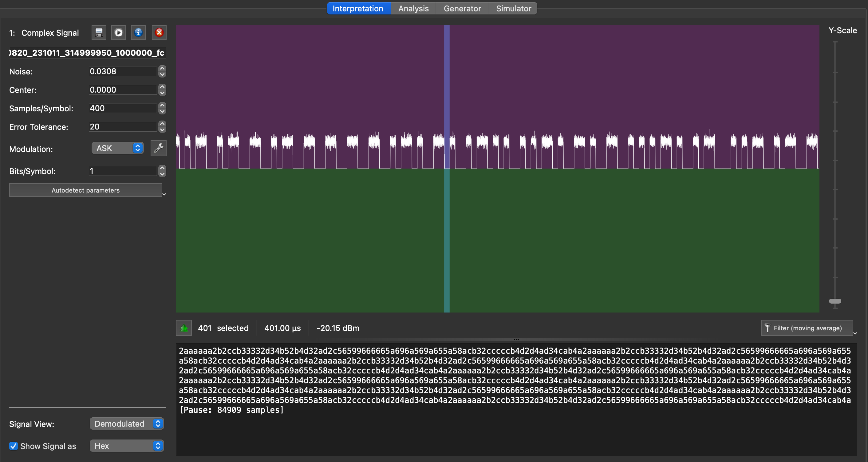
Task: Click the signal file name field
Action: coord(88,53)
